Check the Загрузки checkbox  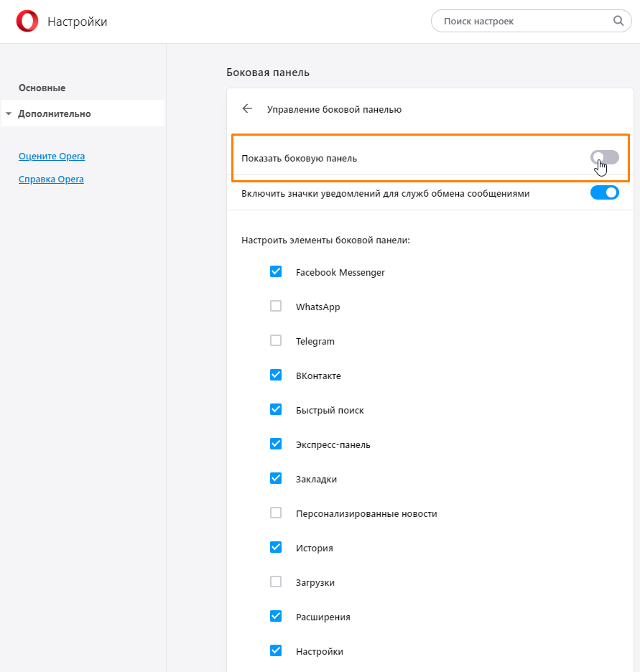276,582
